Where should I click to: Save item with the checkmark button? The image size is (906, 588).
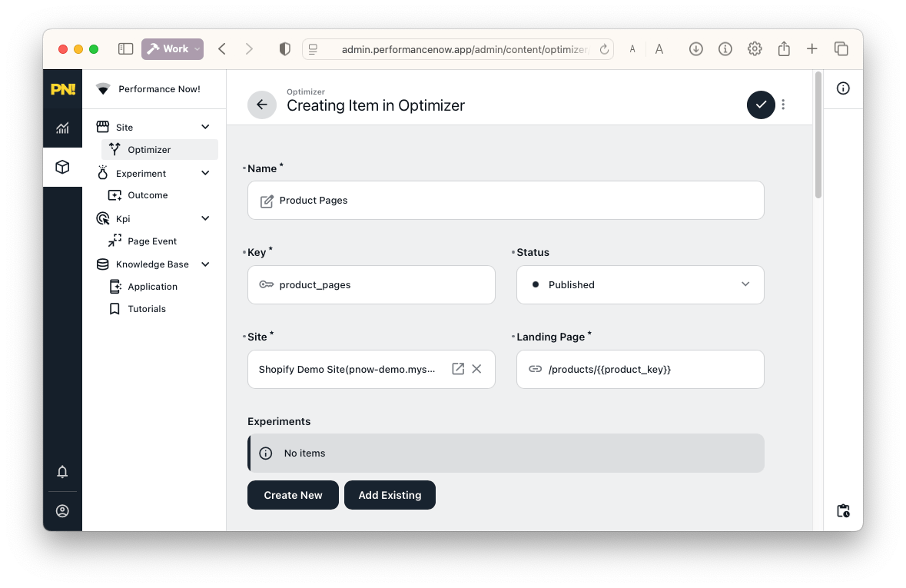(x=761, y=105)
